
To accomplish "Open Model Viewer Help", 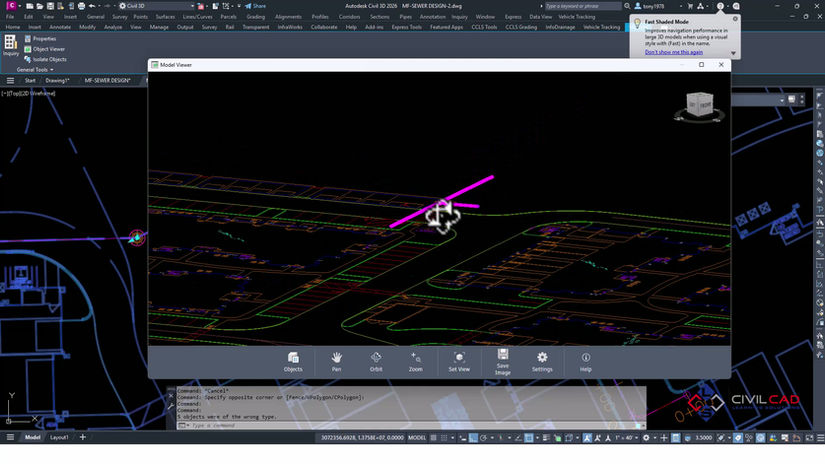I will 586,362.
